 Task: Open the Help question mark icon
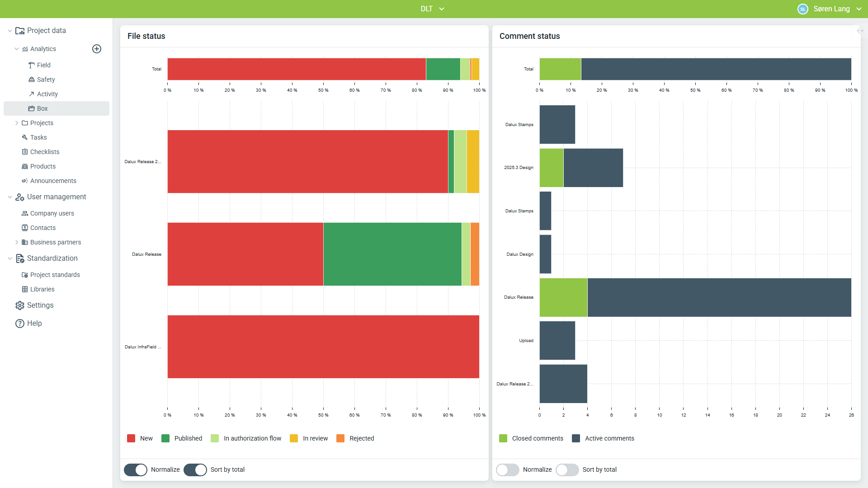(20, 324)
